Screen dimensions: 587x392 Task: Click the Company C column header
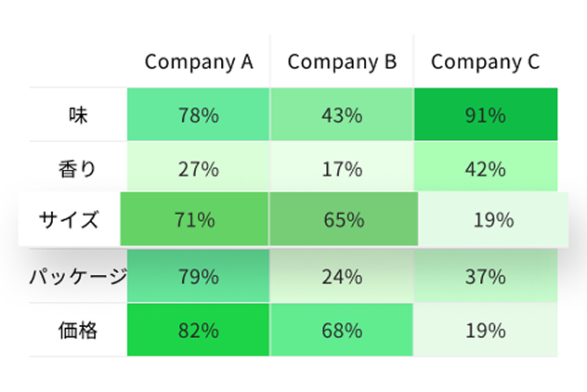[x=485, y=62]
